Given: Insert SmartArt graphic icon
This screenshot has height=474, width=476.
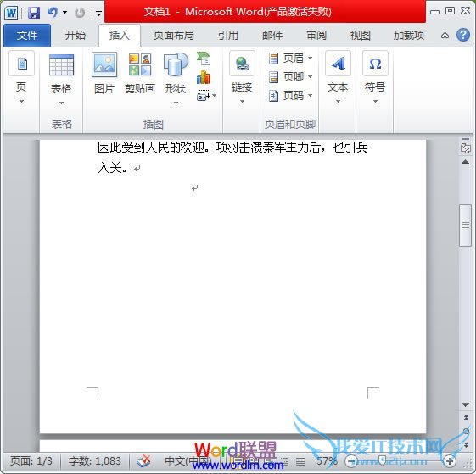Looking at the screenshot, I should [204, 59].
